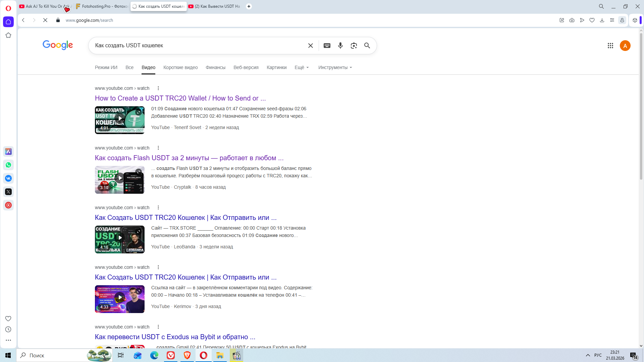644x362 pixels.
Task: Switch to the Картинки tab
Action: [x=276, y=67]
